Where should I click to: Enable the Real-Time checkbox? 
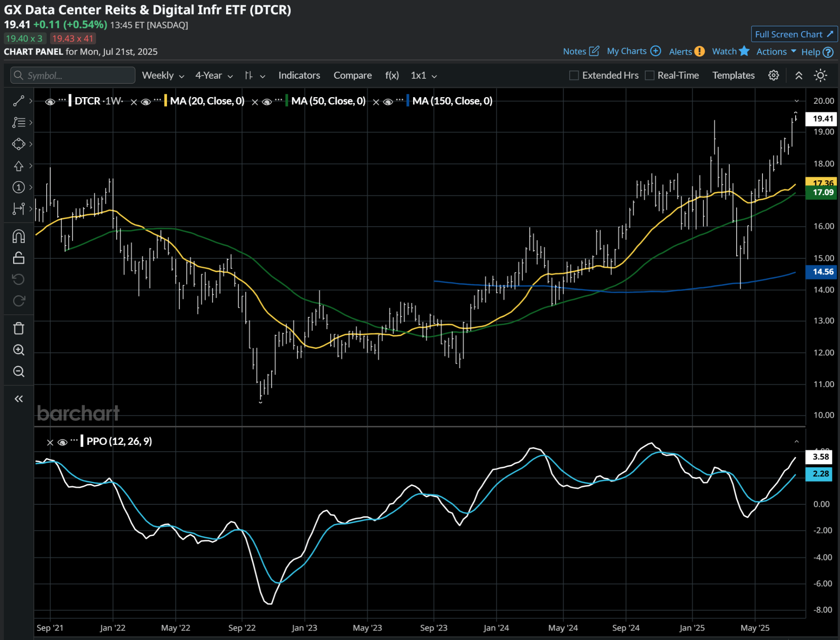pos(649,75)
